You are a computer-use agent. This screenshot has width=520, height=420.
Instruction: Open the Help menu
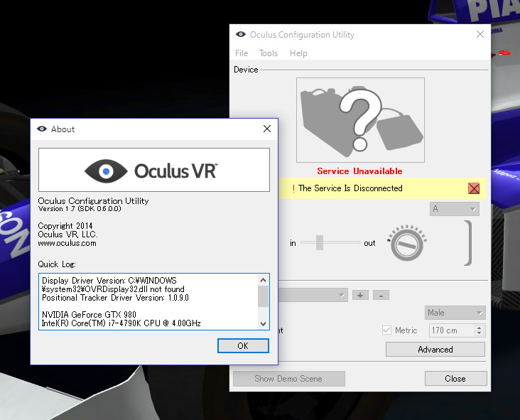[298, 53]
